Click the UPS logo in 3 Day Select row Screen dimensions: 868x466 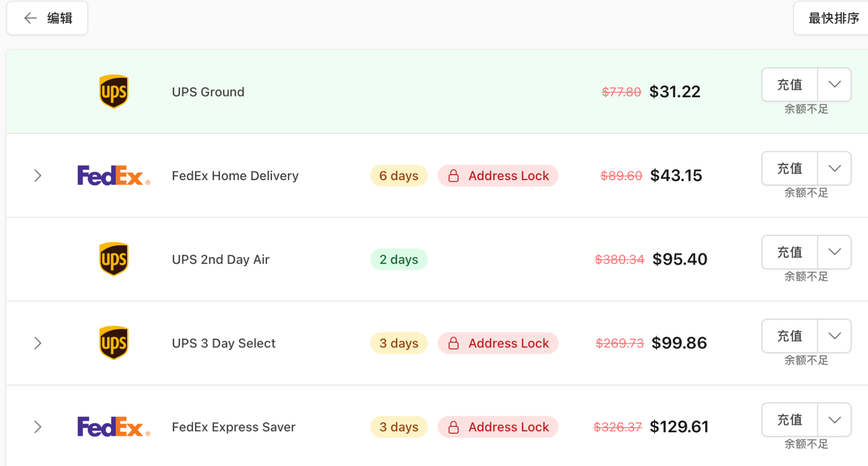pos(114,343)
